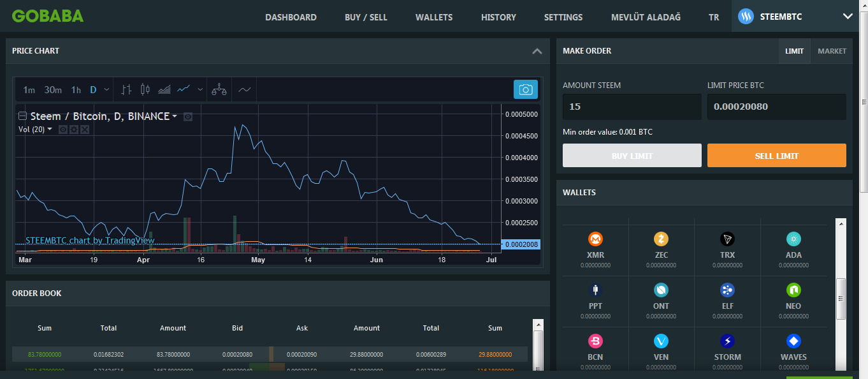Image resolution: width=868 pixels, height=379 pixels.
Task: Click the Bid column header
Action: 238,328
